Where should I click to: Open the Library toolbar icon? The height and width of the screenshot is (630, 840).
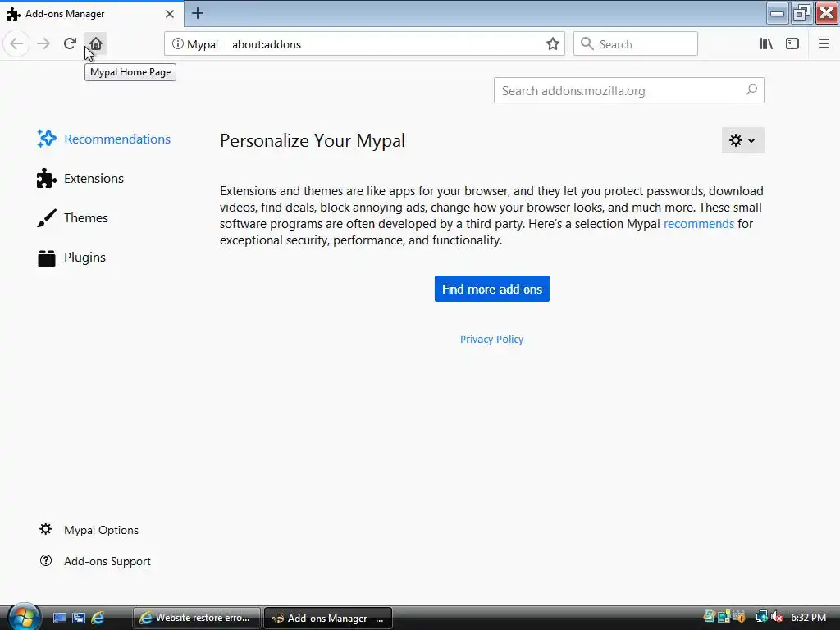tap(766, 44)
